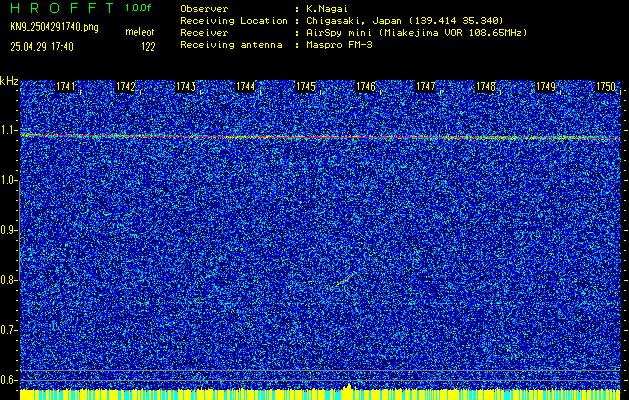This screenshot has height=400, width=629.
Task: Click the HROFFT title text
Action: point(62,8)
